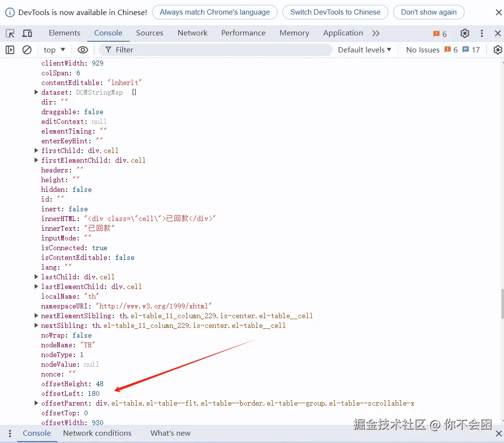
Task: Expand the firstChild div.cell property
Action: 36,151
